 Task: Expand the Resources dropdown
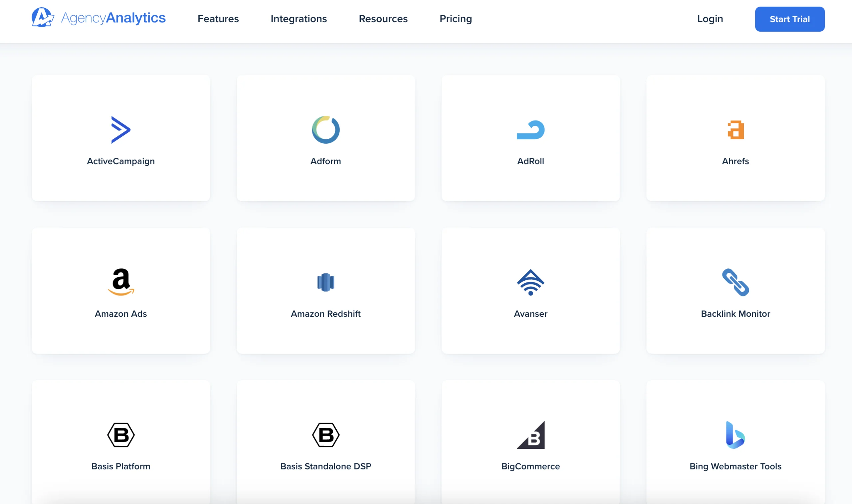pyautogui.click(x=383, y=19)
